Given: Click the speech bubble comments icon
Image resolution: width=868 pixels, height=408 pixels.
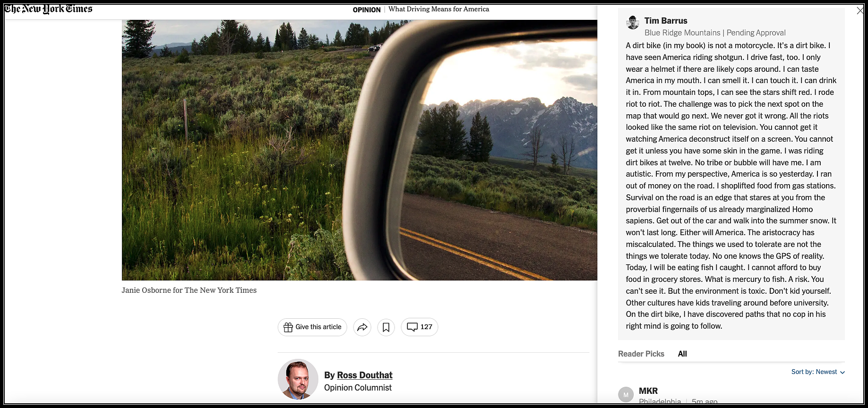Looking at the screenshot, I should click(413, 327).
